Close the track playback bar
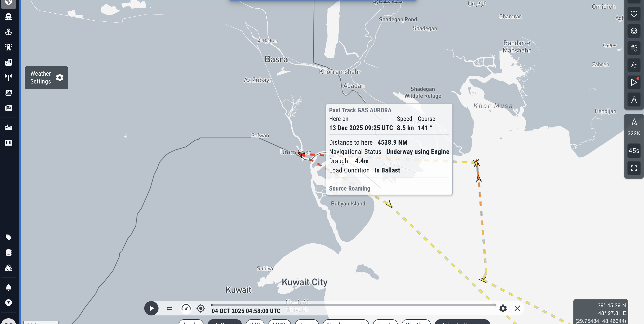The width and height of the screenshot is (644, 324). [517, 308]
